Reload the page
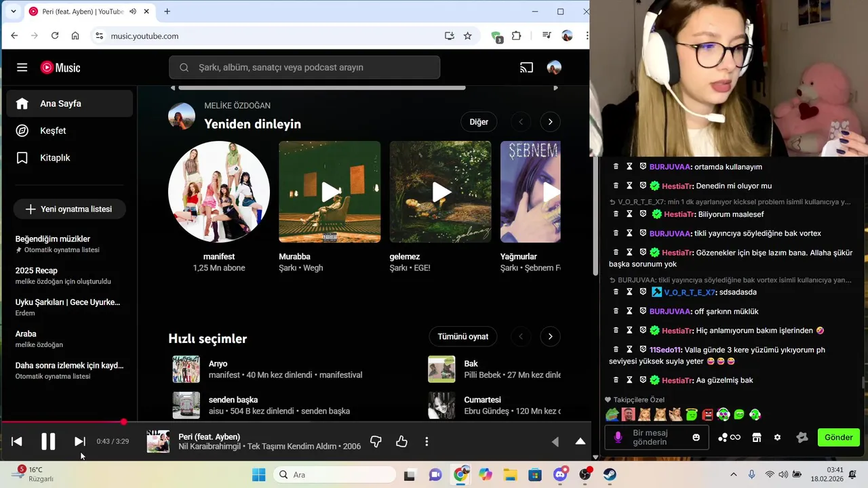Viewport: 868px width, 488px height. 55,36
